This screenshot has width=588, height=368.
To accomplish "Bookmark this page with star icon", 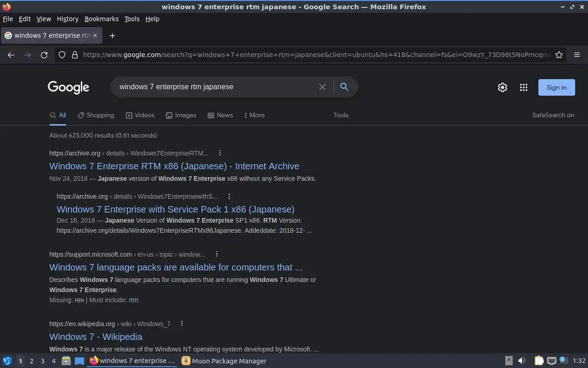I will (559, 55).
